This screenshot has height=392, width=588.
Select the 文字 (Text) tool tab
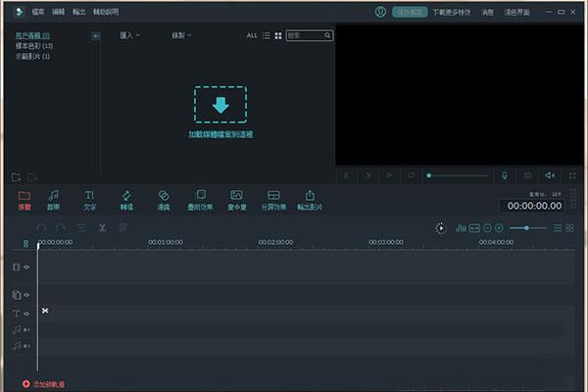[x=89, y=199]
